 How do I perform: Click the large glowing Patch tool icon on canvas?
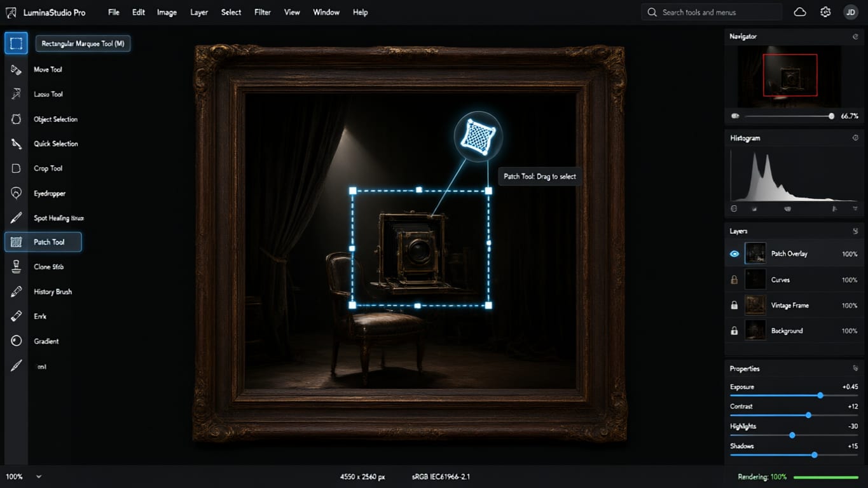[x=478, y=136]
